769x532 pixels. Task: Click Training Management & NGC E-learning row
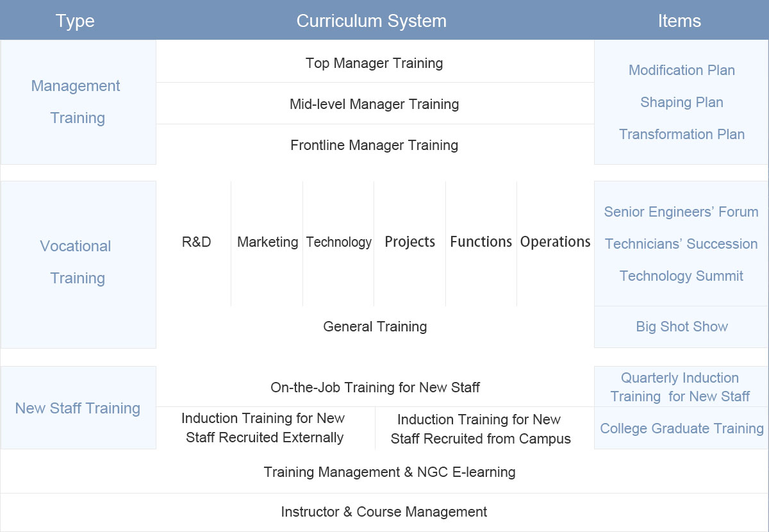390,472
